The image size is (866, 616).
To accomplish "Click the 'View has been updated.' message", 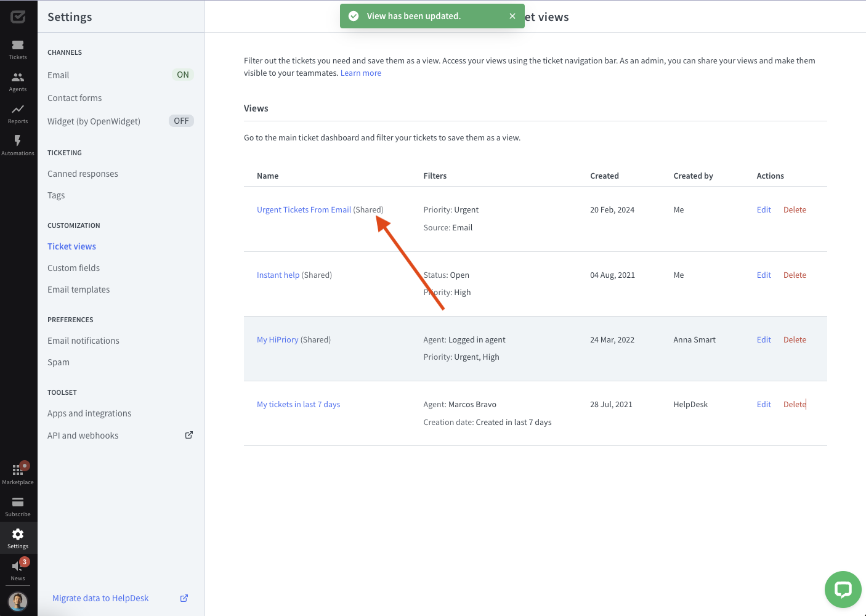I will tap(414, 16).
